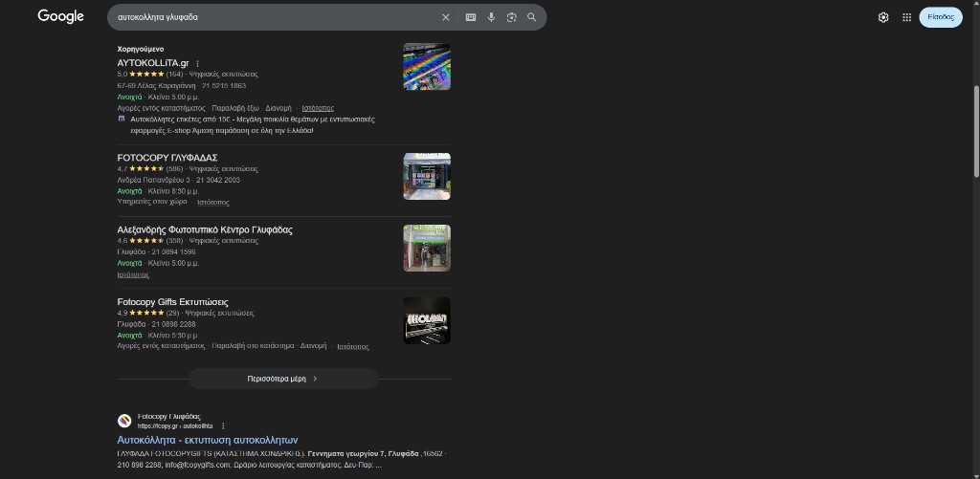Open Google Lens image search icon
The width and height of the screenshot is (980, 479).
[x=512, y=17]
